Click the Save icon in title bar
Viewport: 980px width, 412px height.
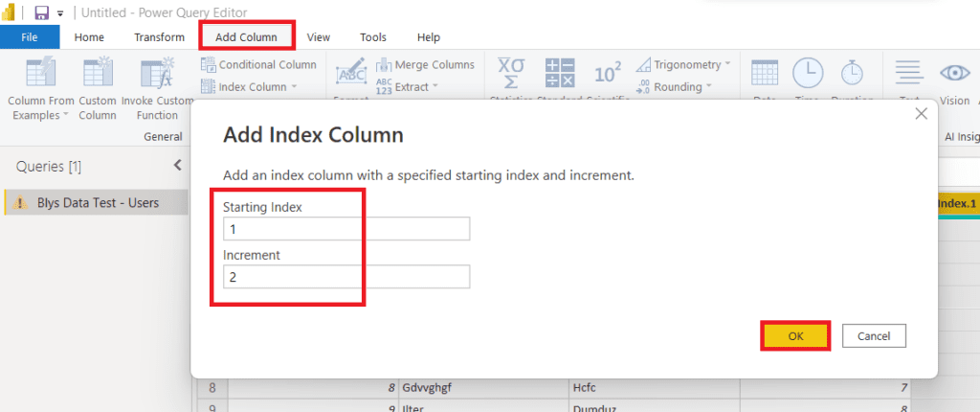[42, 12]
